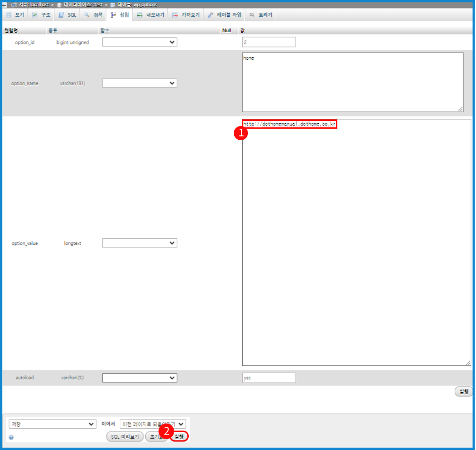Click inside the option_value URL text area
This screenshot has width=476, height=450.
point(289,124)
